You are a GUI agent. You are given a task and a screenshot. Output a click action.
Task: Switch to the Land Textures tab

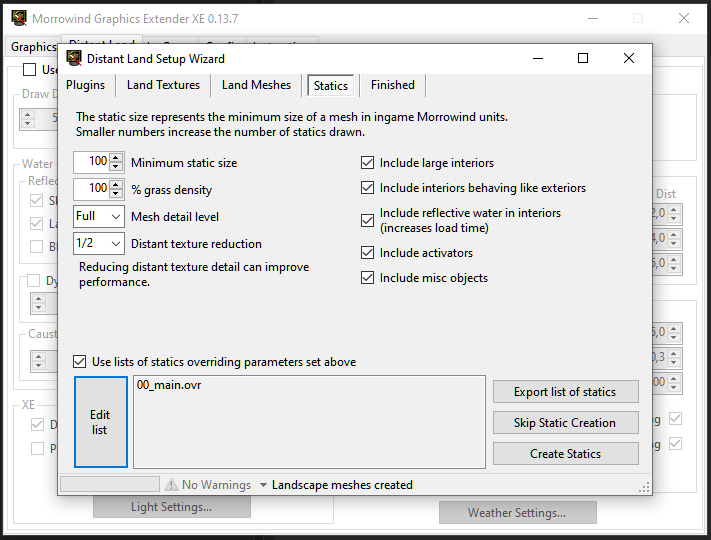163,85
